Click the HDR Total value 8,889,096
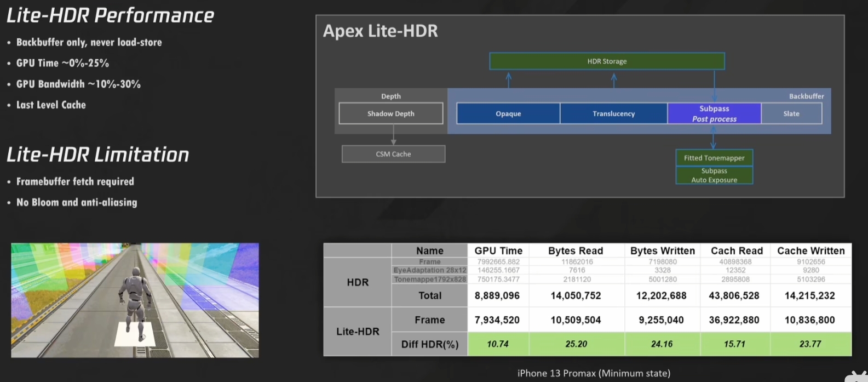The height and width of the screenshot is (382, 868). (x=498, y=295)
